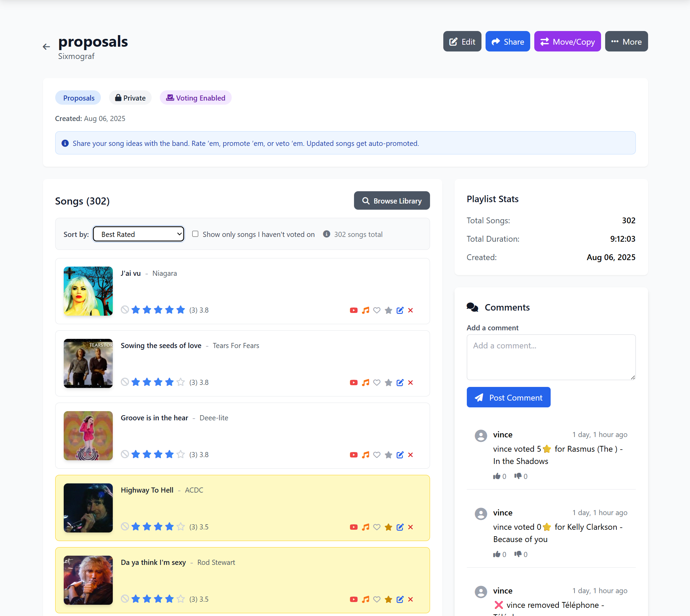Enable 'Show only songs I haven't voted on'
The width and height of the screenshot is (690, 616).
pos(195,234)
